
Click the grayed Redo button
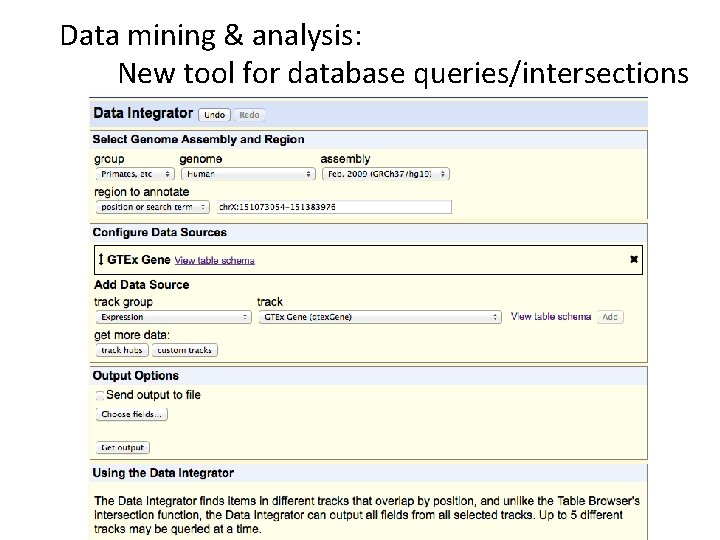249,115
